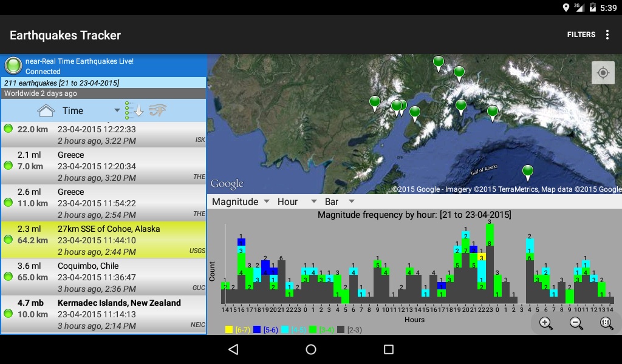
Task: Tap the Gulf of Alaska map marker
Action: point(527,173)
